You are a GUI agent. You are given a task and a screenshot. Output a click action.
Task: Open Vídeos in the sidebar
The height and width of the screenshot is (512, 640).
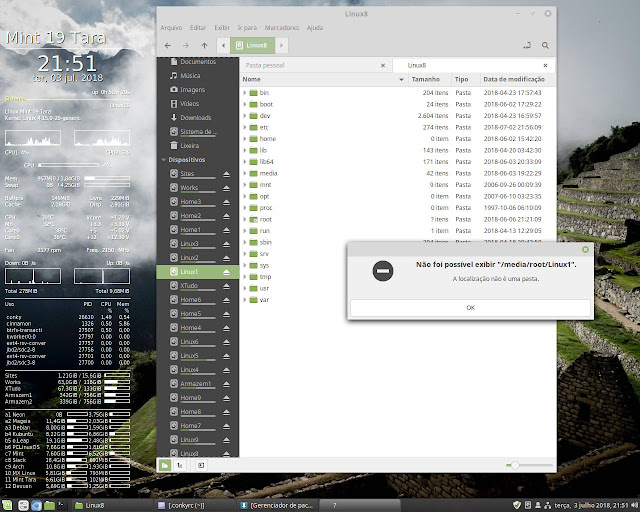pos(198,104)
